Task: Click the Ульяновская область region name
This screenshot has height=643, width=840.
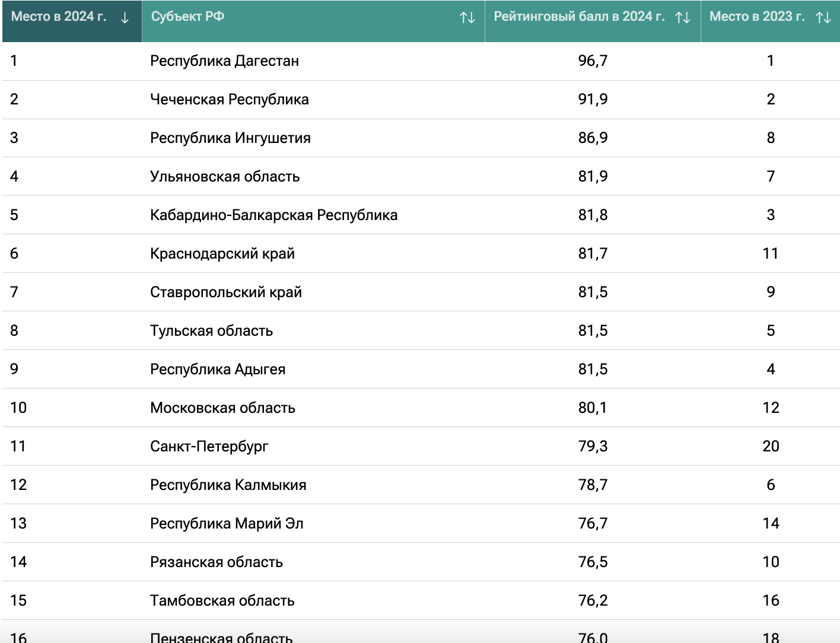Action: 225,177
